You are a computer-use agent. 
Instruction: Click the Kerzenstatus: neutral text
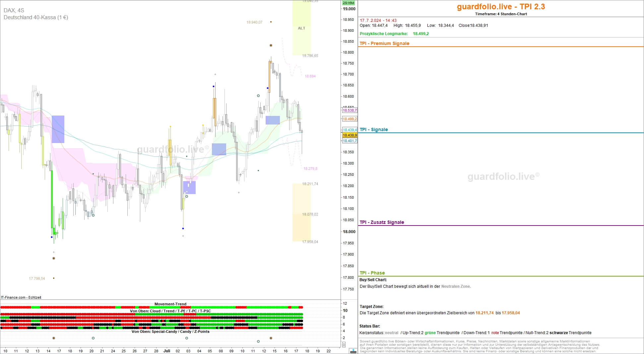click(x=379, y=333)
